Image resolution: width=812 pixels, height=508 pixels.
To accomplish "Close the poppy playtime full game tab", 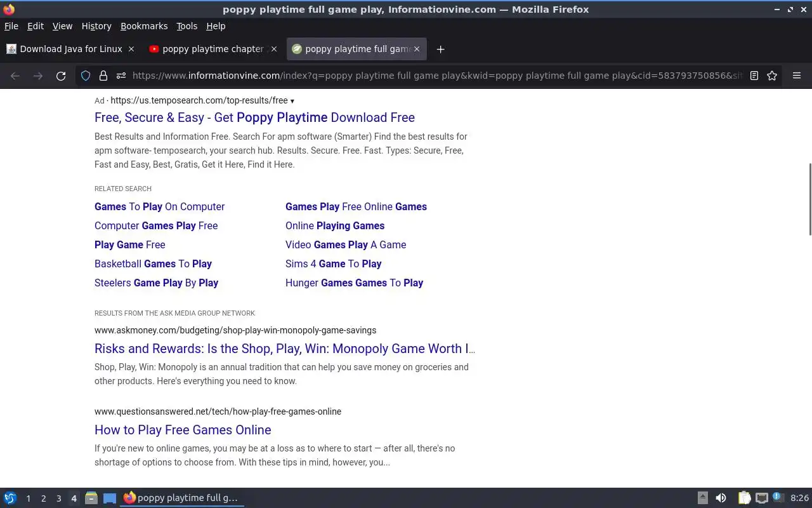I will [x=417, y=49].
